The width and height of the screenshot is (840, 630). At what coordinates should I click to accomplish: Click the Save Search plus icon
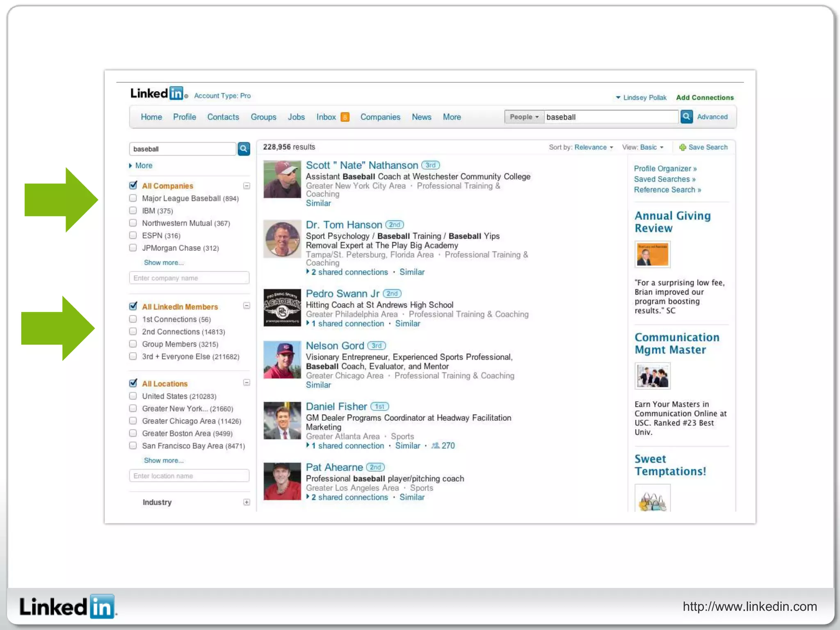[682, 147]
